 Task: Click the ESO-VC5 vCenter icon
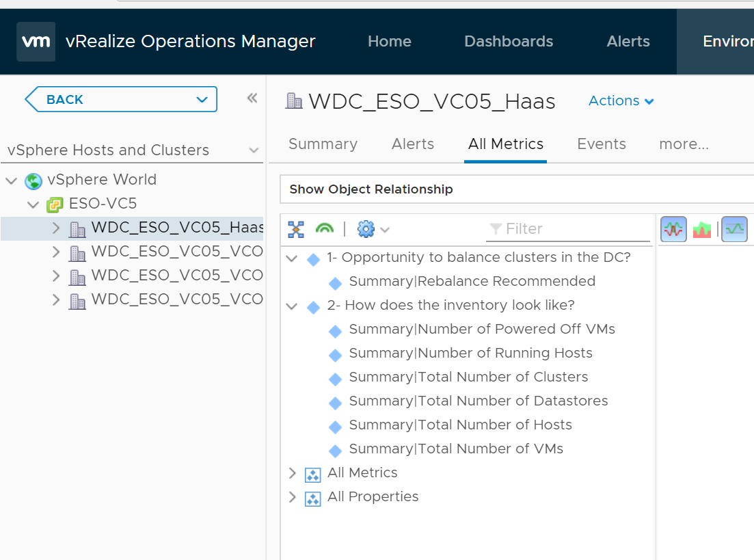[x=55, y=204]
